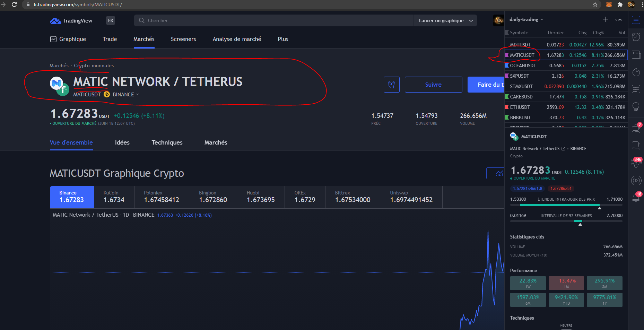Follow the Crypto-monnaies breadcrumb link
The height and width of the screenshot is (330, 644).
tap(94, 66)
